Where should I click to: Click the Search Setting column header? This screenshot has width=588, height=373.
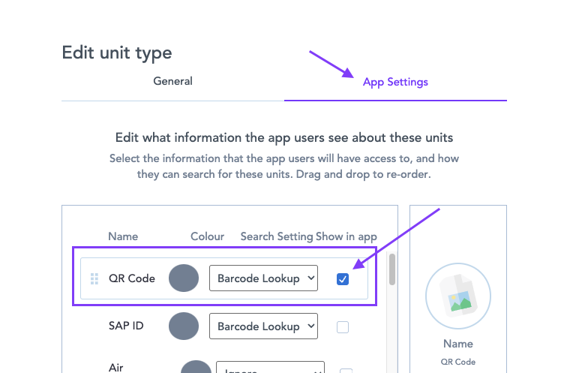(276, 236)
